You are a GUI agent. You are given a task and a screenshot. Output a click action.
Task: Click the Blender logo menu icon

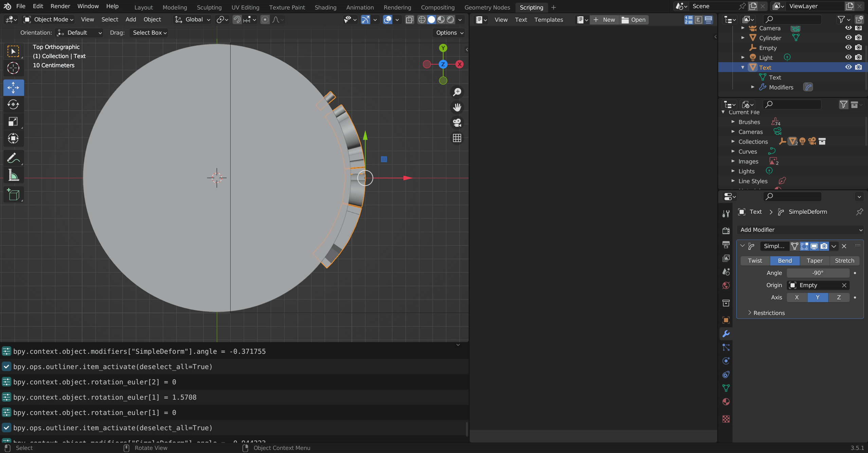(7, 6)
